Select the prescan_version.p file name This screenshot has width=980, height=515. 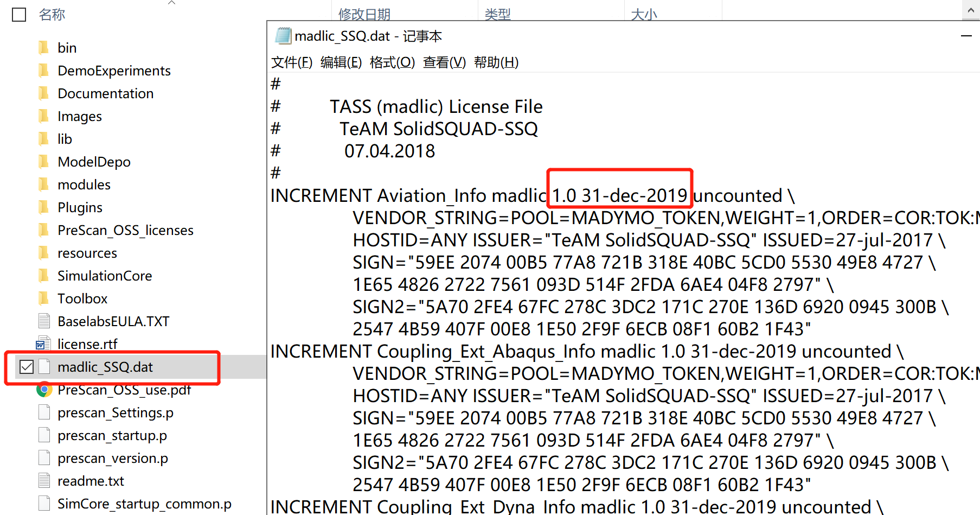click(x=113, y=458)
